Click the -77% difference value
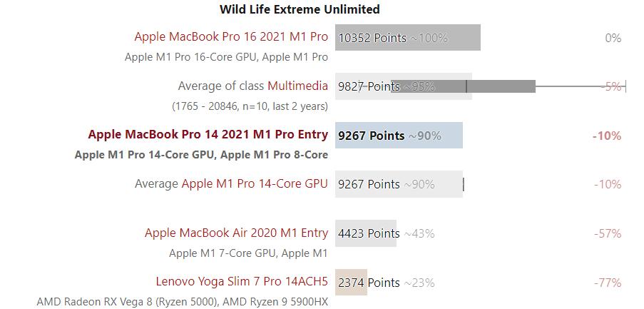 [608, 283]
